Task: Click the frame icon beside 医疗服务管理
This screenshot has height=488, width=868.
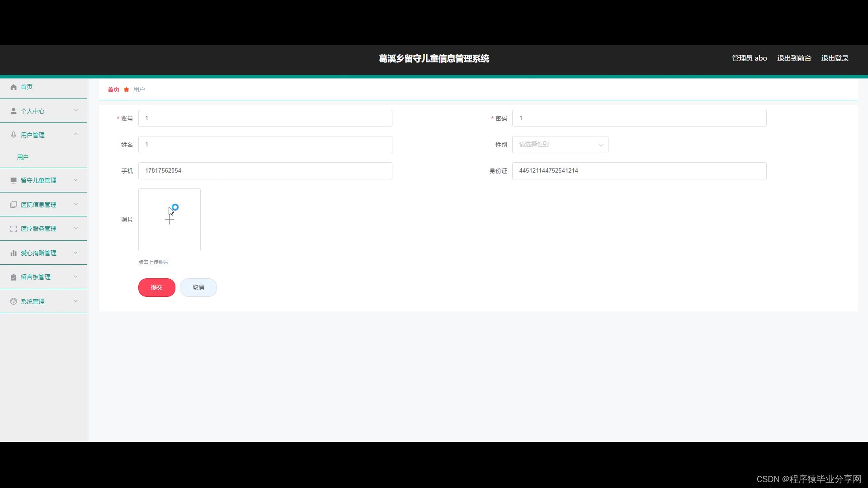Action: point(14,229)
